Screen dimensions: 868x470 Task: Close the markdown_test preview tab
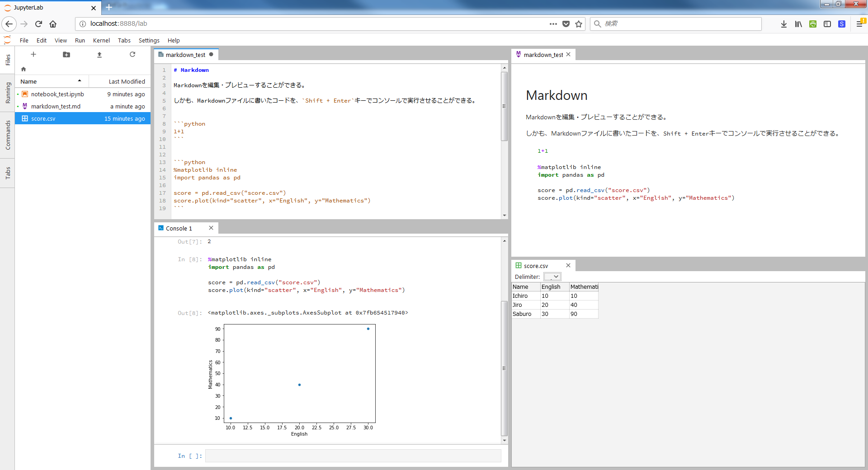pos(568,55)
